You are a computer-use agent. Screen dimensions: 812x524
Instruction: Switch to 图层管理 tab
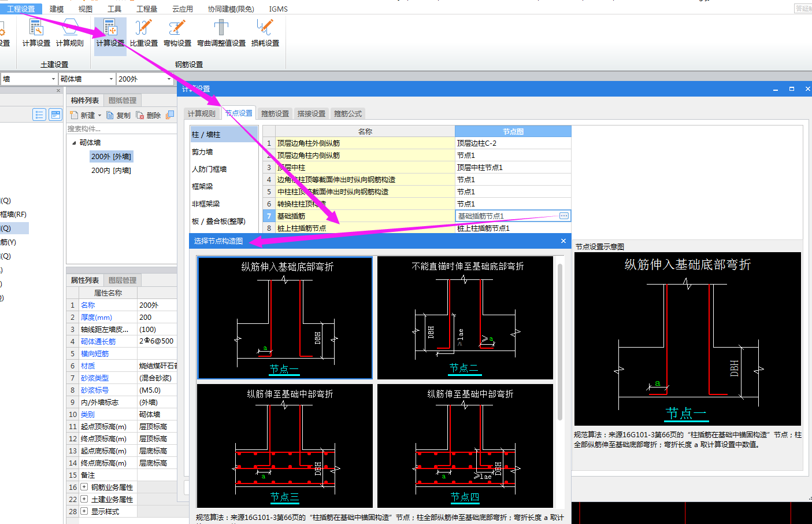123,280
